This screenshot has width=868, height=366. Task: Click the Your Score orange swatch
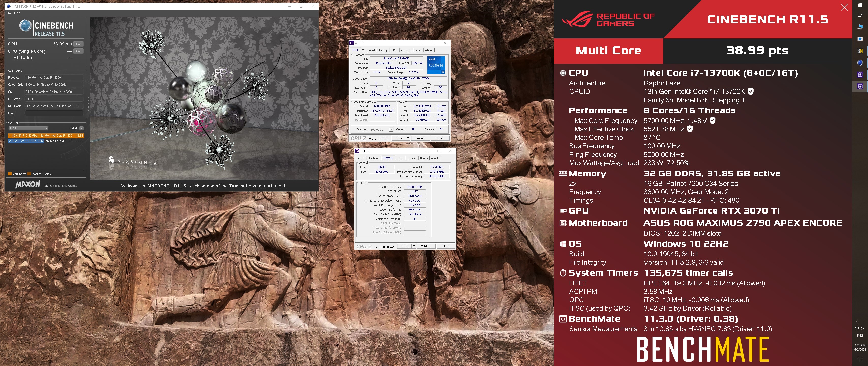(10, 174)
